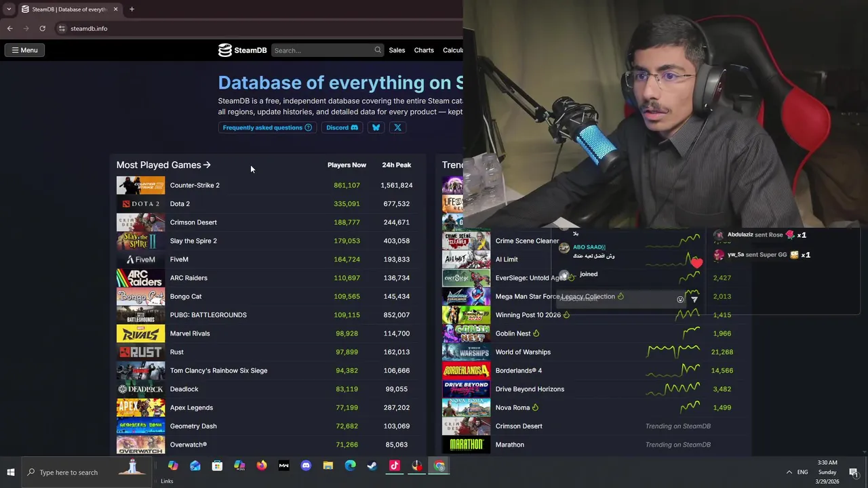Click the 677,532 peak value
Screen dimensions: 868x488
[x=396, y=203]
